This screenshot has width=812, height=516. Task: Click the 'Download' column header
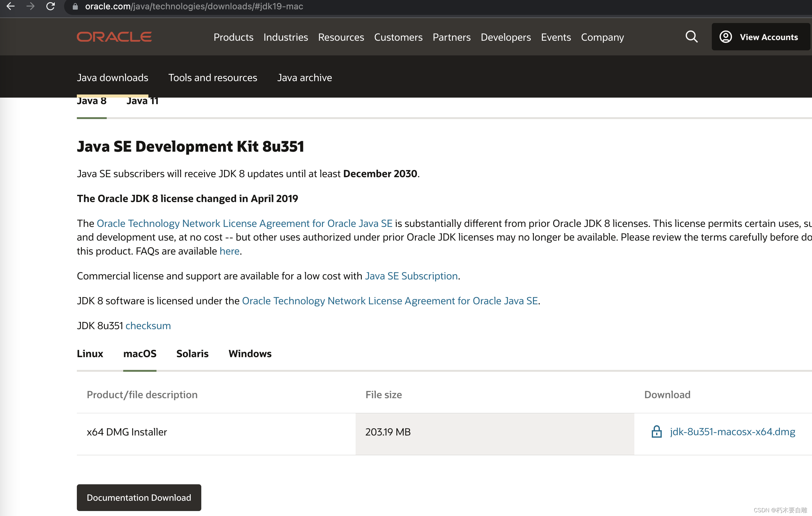pos(667,395)
